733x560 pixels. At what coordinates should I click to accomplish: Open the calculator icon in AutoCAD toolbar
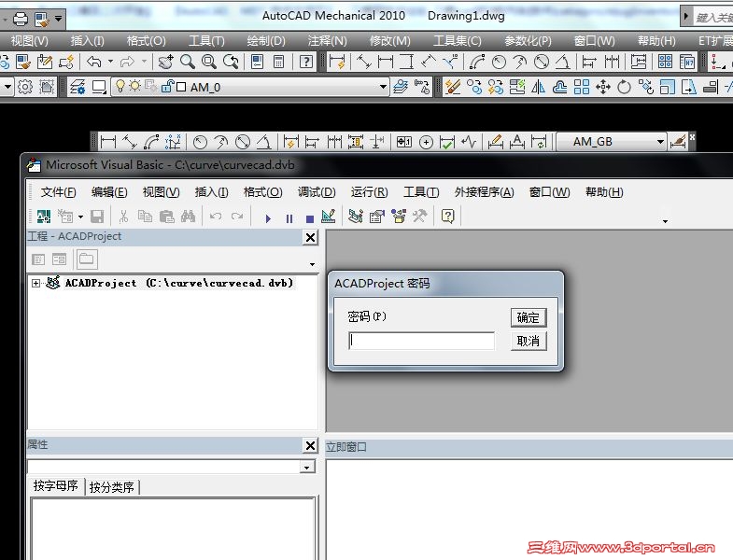click(278, 62)
